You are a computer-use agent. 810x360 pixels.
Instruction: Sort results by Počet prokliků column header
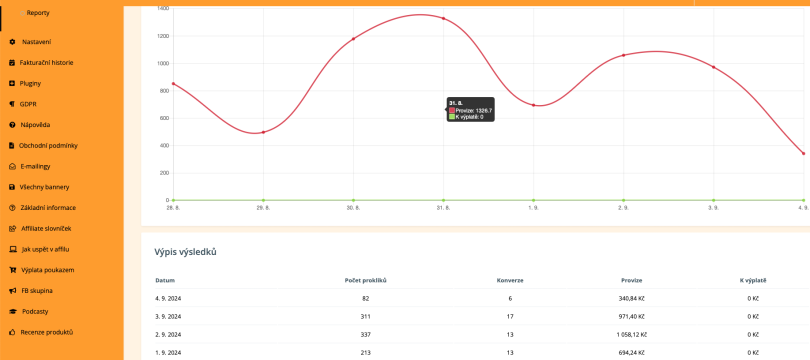tap(366, 280)
